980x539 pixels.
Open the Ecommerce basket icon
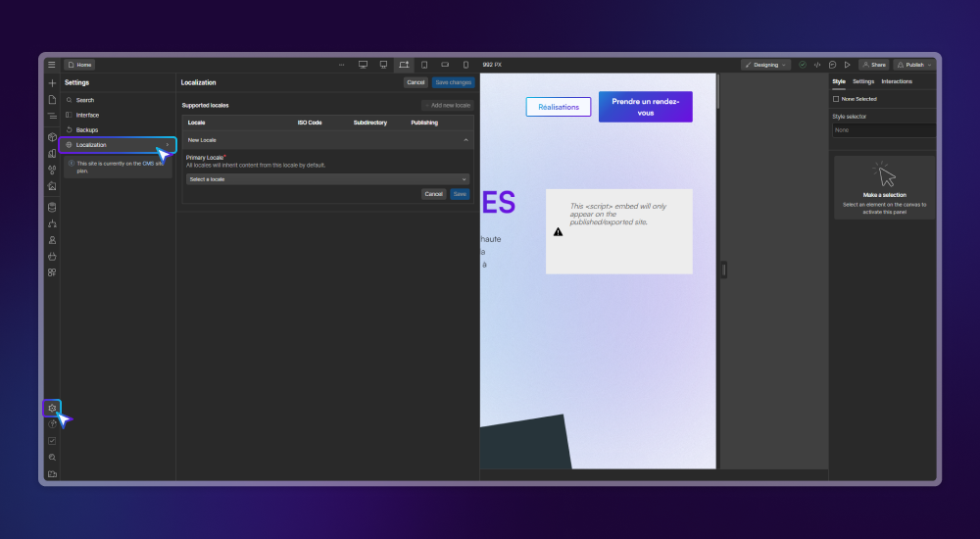pyautogui.click(x=52, y=257)
